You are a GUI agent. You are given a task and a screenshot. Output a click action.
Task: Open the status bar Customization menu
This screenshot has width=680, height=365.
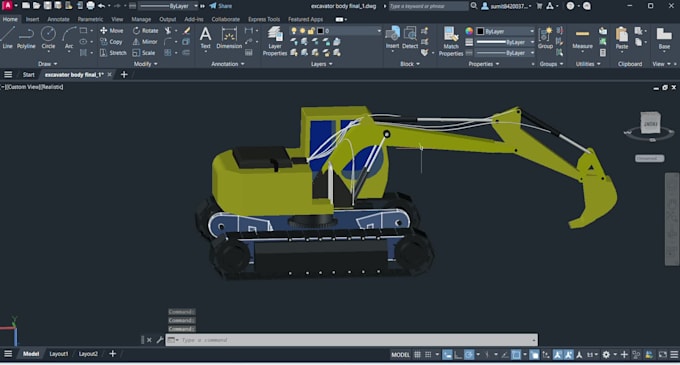pos(674,355)
